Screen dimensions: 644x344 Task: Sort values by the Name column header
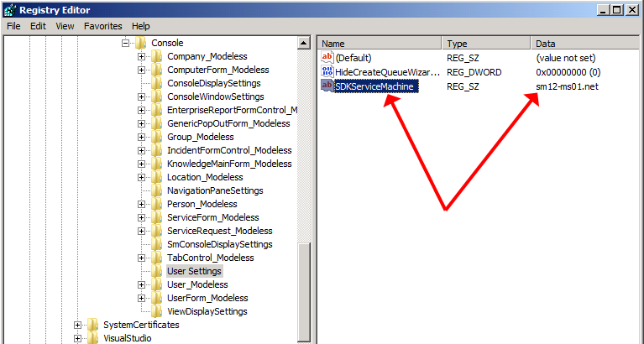pos(380,43)
